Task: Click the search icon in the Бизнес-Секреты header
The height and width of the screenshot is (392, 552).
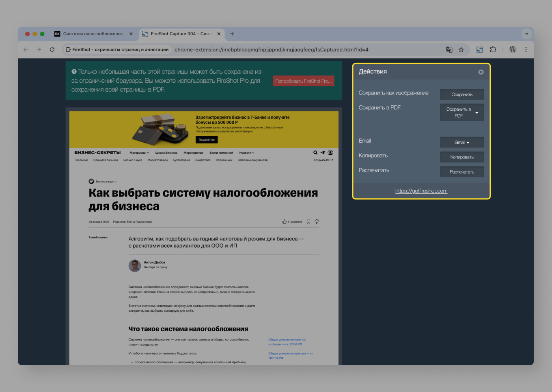Action: 315,152
